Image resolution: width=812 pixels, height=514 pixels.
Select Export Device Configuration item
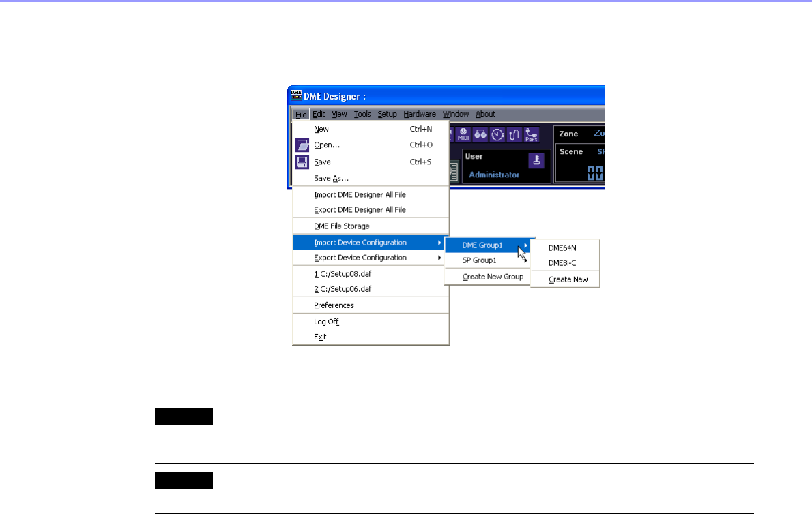(371, 258)
